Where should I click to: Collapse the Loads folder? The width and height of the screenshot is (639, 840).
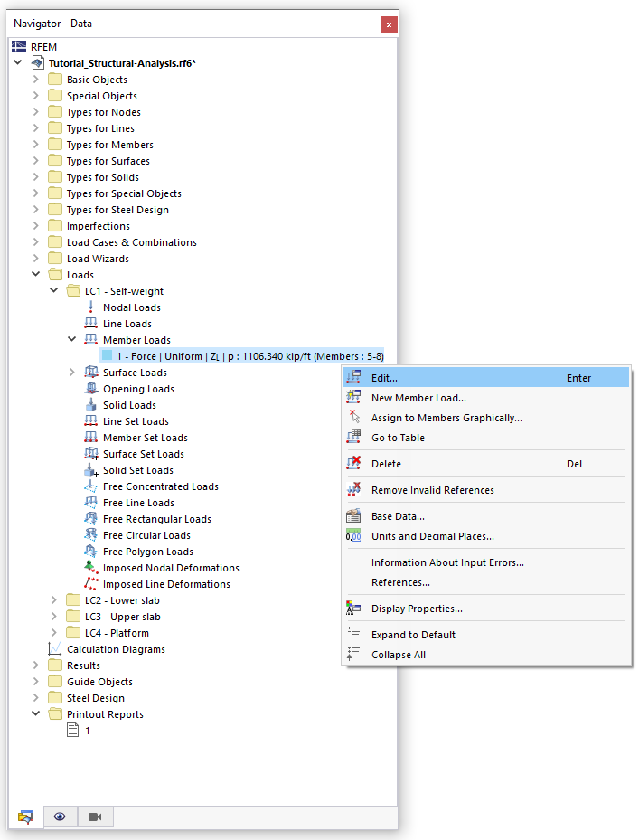[36, 274]
